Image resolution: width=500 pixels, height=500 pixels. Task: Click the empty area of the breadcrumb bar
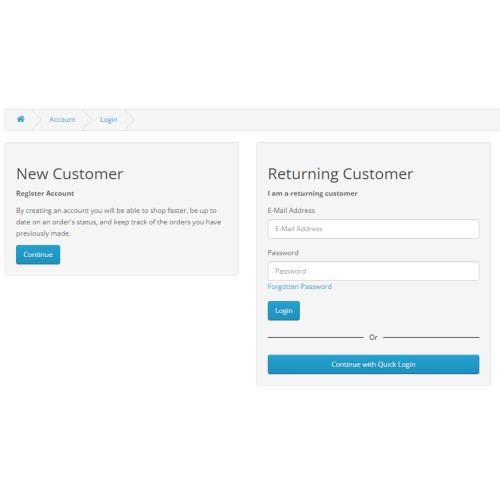click(x=317, y=120)
